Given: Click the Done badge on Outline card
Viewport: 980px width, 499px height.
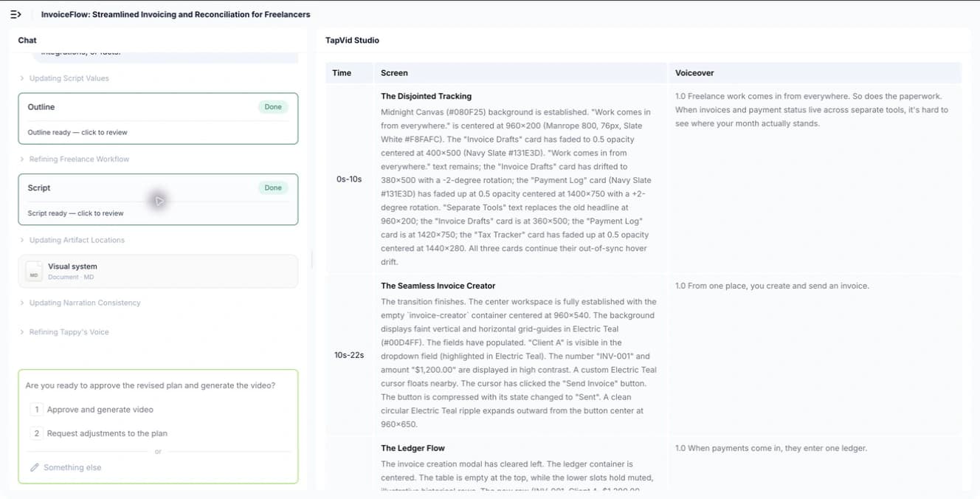Looking at the screenshot, I should 273,107.
